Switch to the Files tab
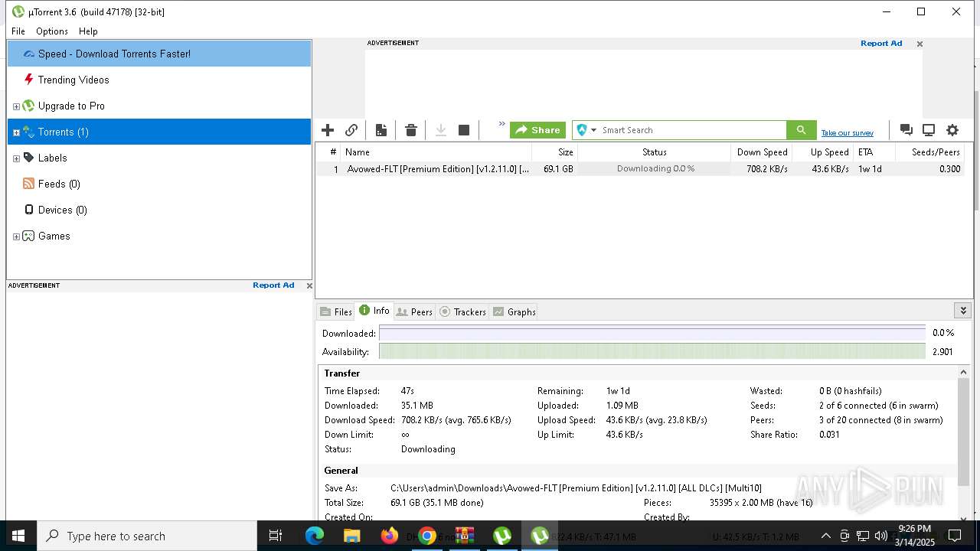Image resolution: width=980 pixels, height=551 pixels. point(336,311)
